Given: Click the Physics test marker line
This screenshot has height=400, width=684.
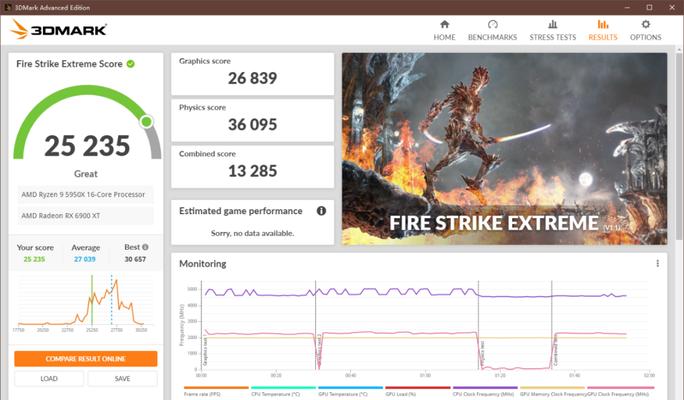Looking at the screenshot, I should tap(479, 325).
